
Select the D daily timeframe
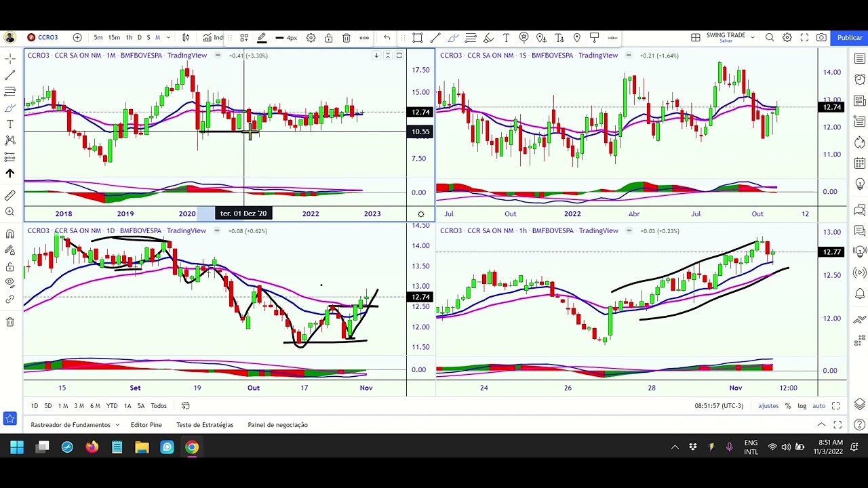coord(140,37)
